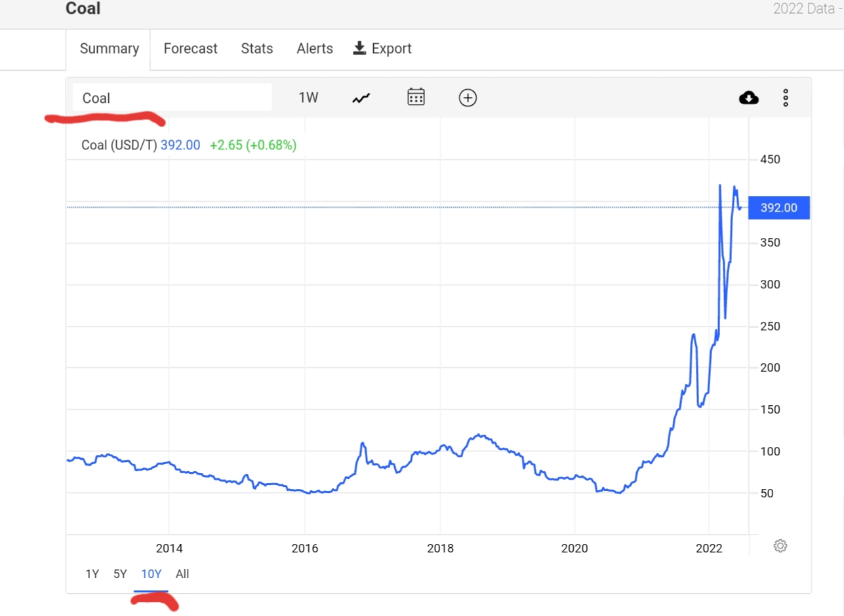The height and width of the screenshot is (616, 844).
Task: Click the Coal symbol search field
Action: pos(172,98)
